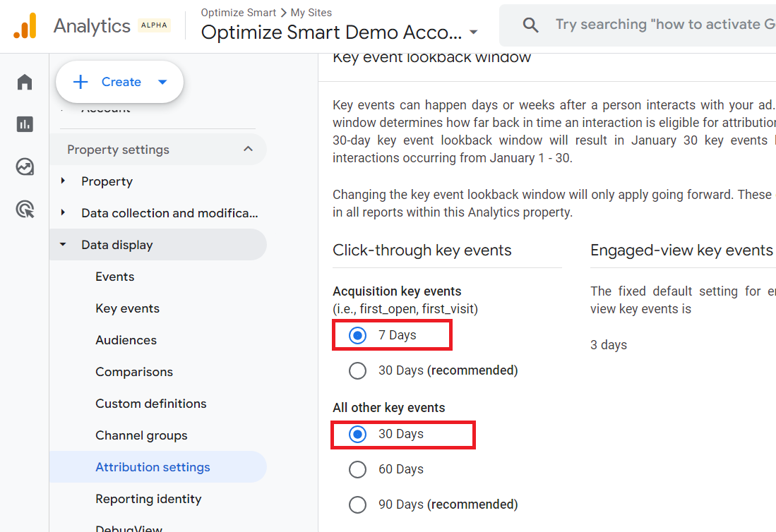Open the Explore icon in sidebar

[x=25, y=167]
